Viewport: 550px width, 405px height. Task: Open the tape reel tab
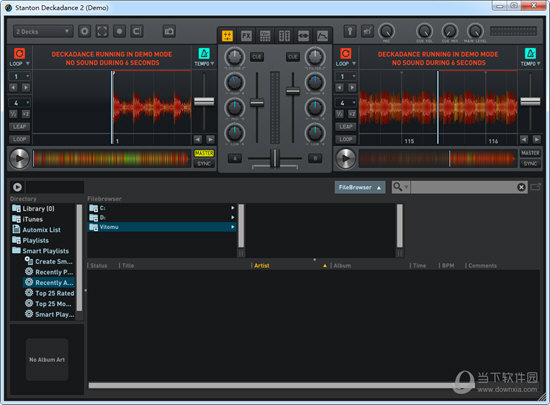point(303,36)
